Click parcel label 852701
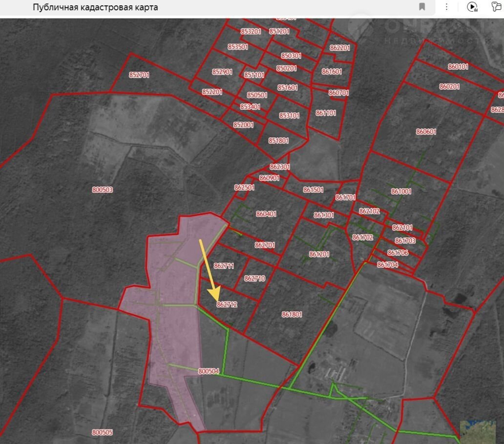Viewport: 504px width, 444px height. pos(139,75)
